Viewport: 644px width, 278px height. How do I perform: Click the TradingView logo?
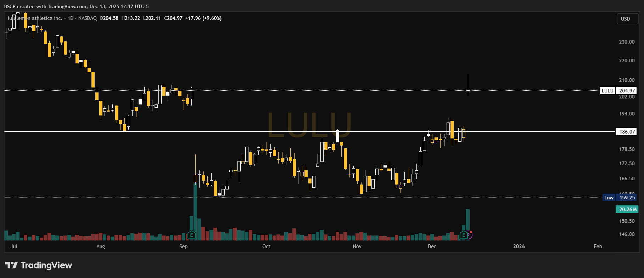point(39,265)
